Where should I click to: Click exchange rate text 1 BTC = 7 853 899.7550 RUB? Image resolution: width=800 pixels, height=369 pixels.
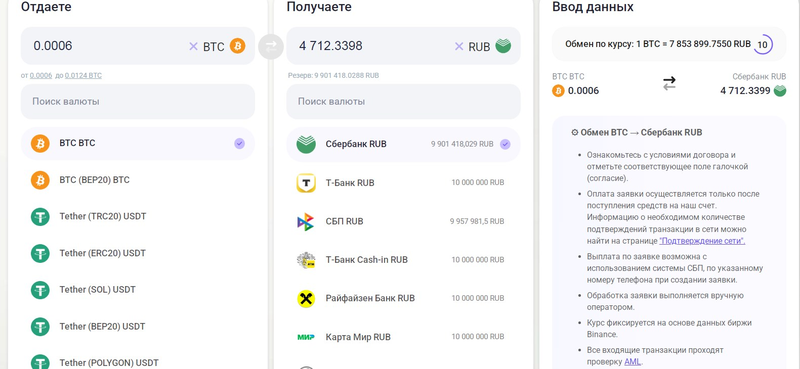tap(693, 44)
